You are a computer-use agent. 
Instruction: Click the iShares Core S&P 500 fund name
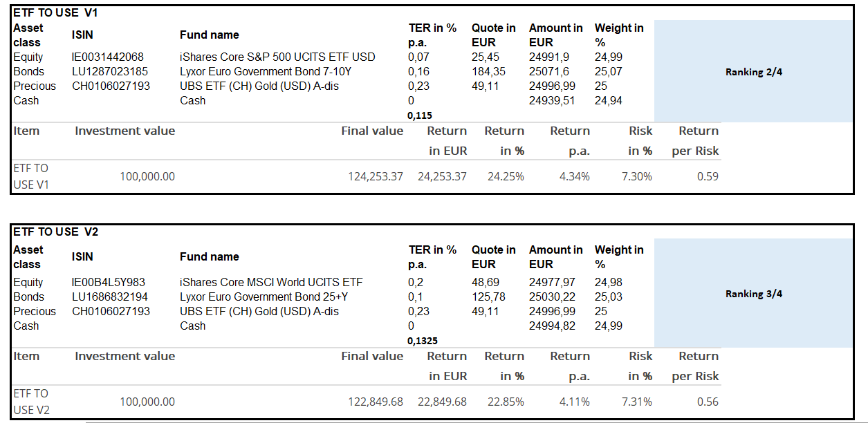pos(277,57)
